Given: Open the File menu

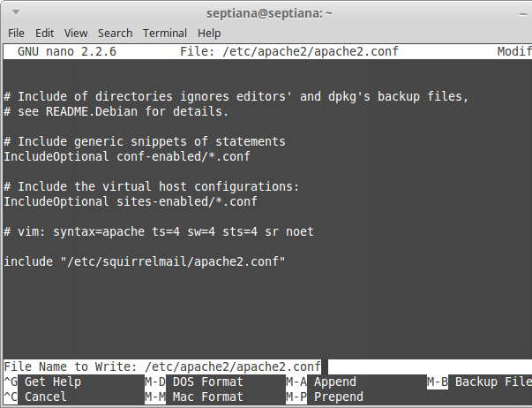Looking at the screenshot, I should (x=16, y=33).
